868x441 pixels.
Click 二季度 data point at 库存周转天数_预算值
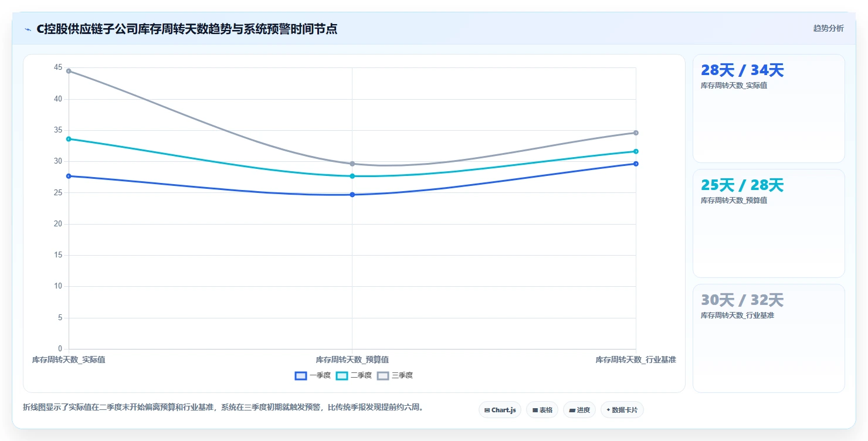tap(352, 176)
